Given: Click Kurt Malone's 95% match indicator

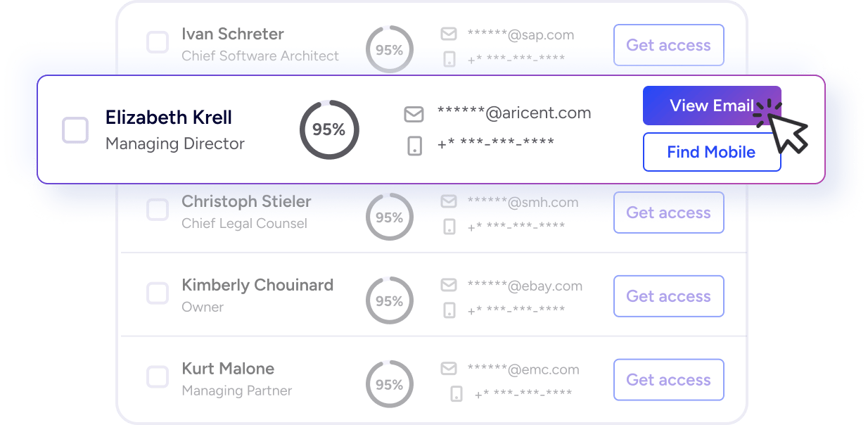Looking at the screenshot, I should click(390, 384).
